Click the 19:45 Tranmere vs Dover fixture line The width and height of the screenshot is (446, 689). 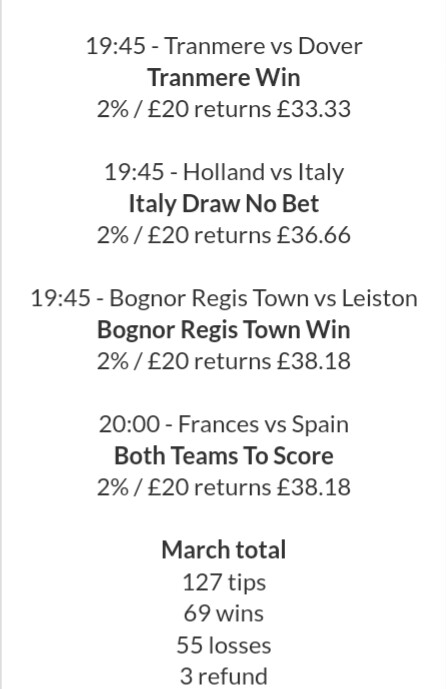[x=224, y=46]
